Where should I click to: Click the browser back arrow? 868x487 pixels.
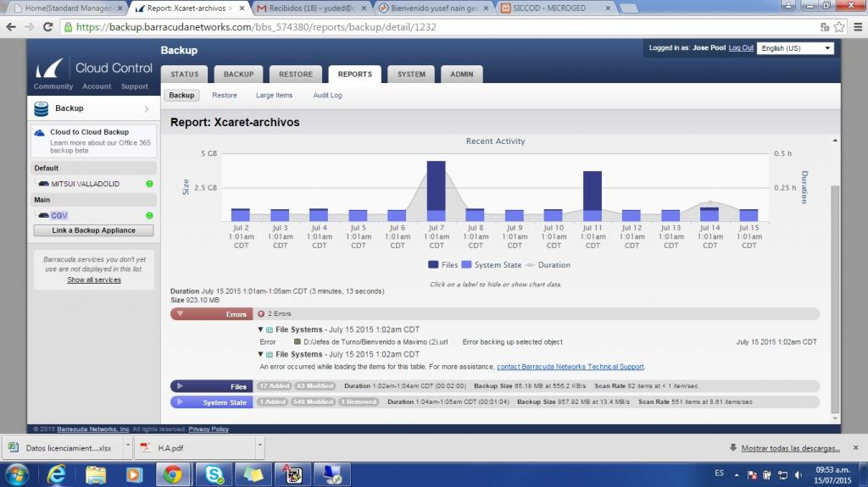[11, 26]
